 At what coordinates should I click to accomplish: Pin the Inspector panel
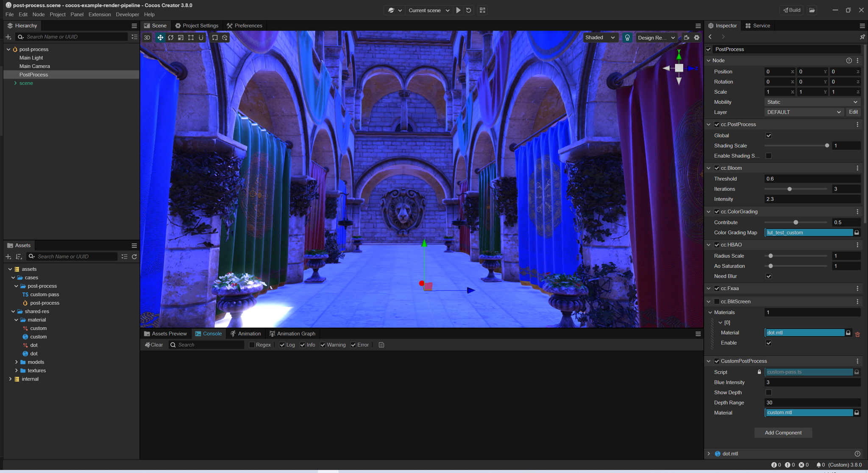pyautogui.click(x=862, y=37)
